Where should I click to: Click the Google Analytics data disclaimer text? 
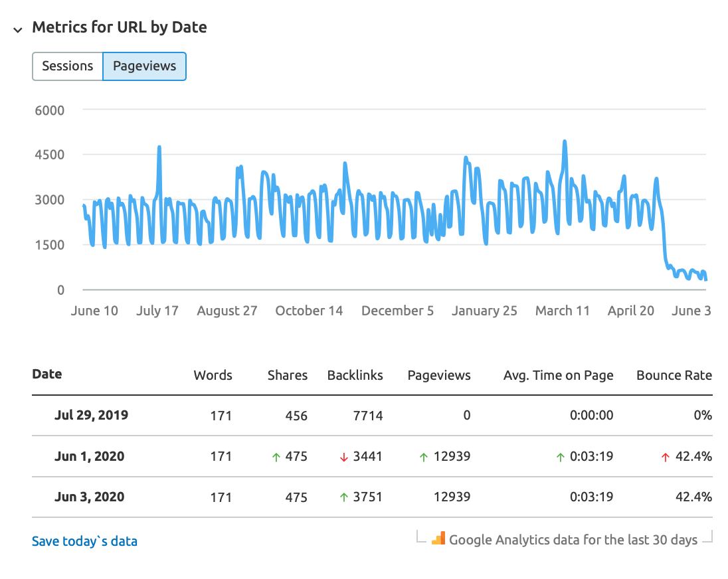click(x=573, y=539)
